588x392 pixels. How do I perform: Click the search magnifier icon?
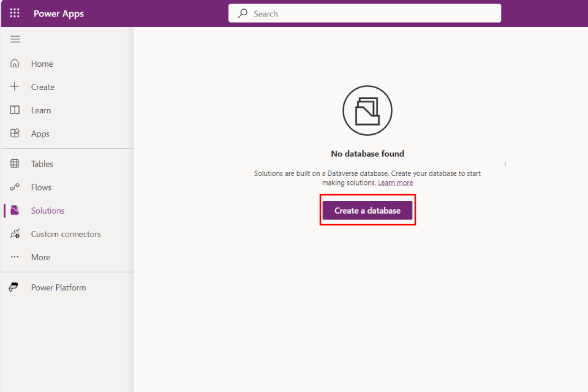click(243, 13)
